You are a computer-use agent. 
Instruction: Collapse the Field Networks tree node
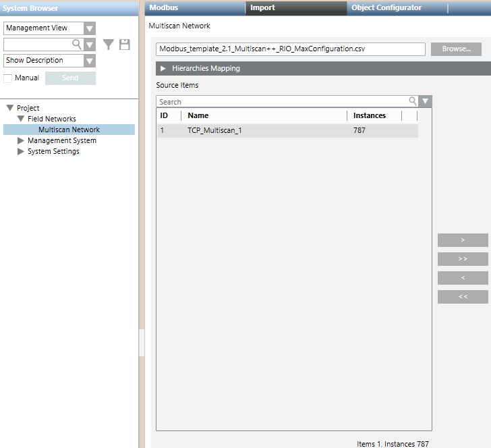point(21,119)
